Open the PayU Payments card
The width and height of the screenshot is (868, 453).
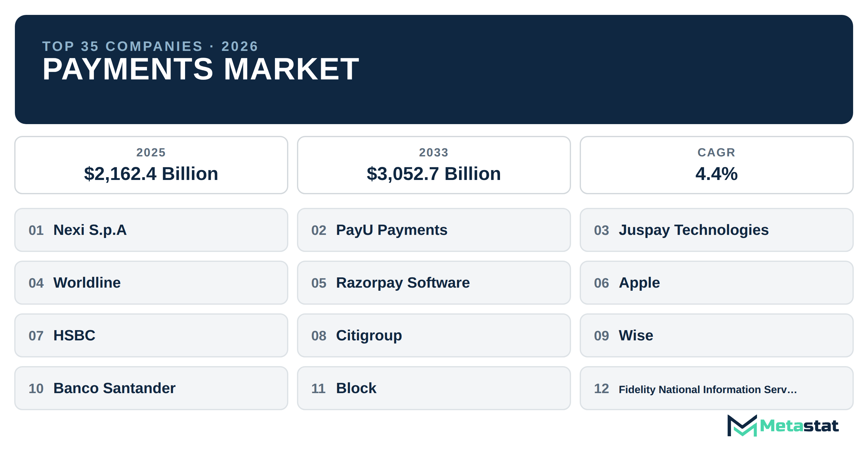tap(434, 230)
